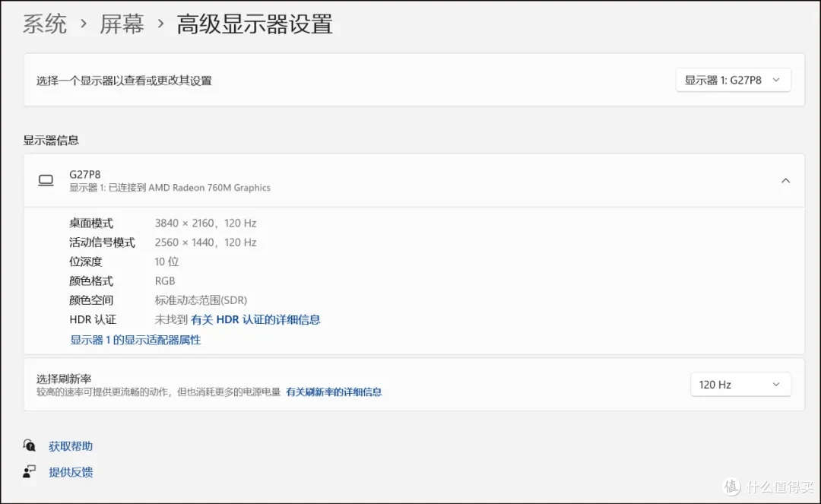The height and width of the screenshot is (504, 821).
Task: Click the 标准动态范围(SDR) color space value
Action: tap(201, 300)
